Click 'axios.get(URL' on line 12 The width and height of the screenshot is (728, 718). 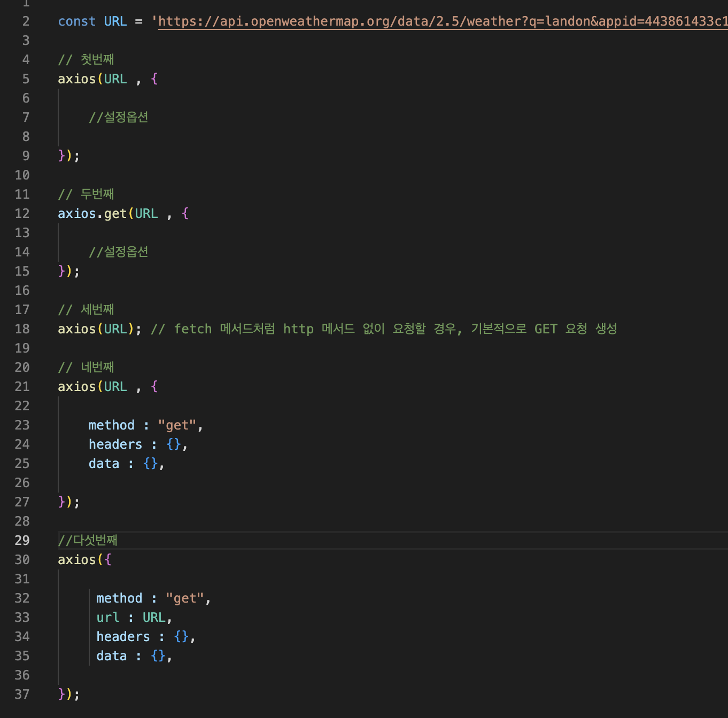pos(108,213)
